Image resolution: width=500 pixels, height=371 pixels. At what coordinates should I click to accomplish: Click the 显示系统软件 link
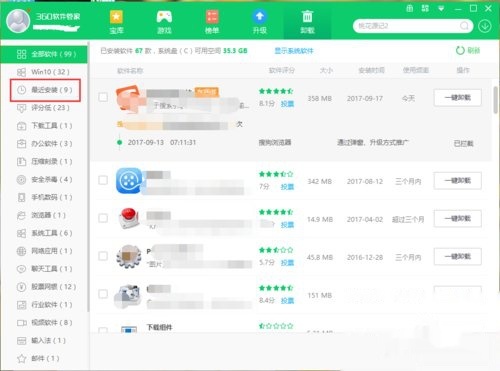pos(294,51)
